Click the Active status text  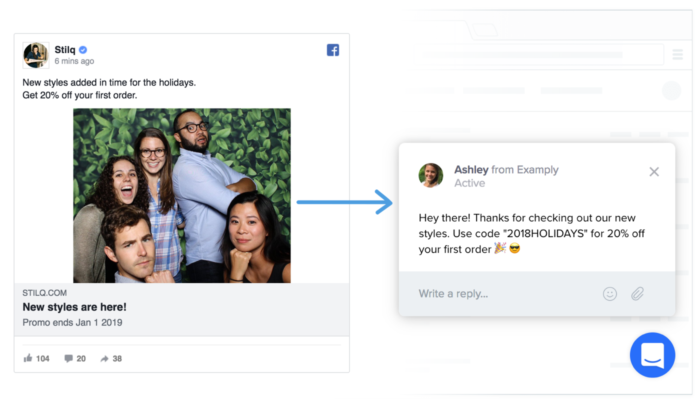click(470, 183)
